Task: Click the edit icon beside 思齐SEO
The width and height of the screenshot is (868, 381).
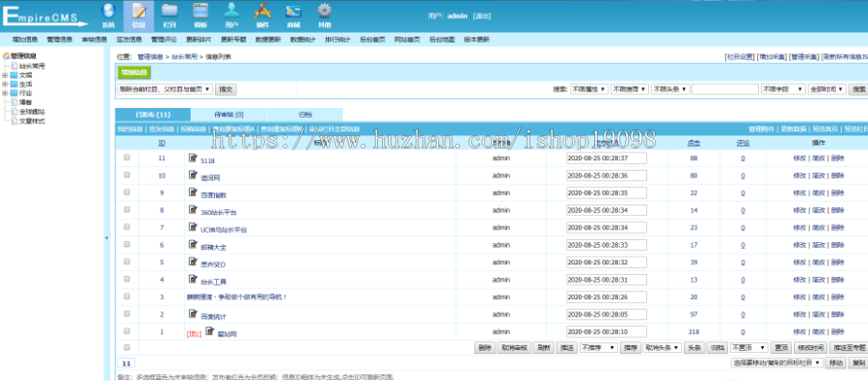Action: click(193, 262)
